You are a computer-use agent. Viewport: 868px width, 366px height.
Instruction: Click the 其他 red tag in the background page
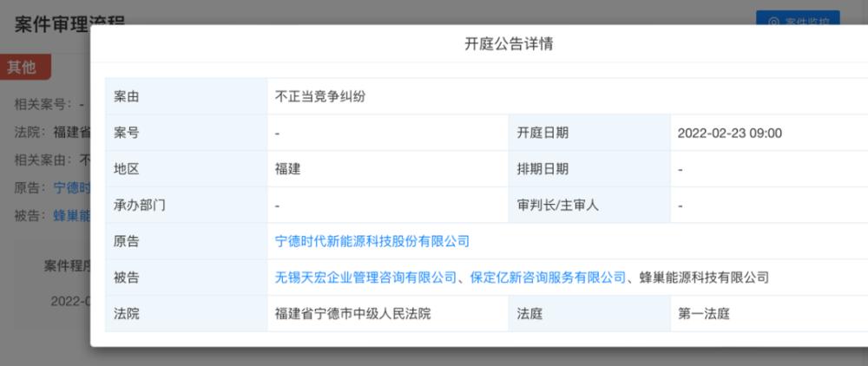[23, 67]
